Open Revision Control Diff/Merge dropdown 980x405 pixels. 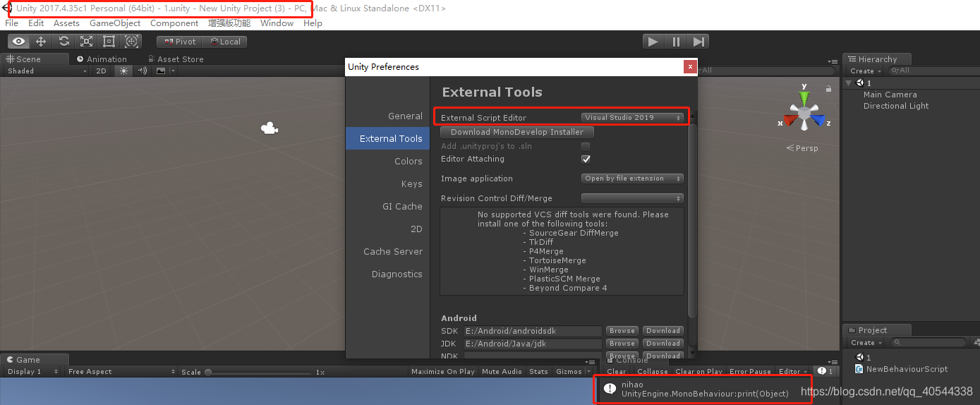(x=633, y=198)
